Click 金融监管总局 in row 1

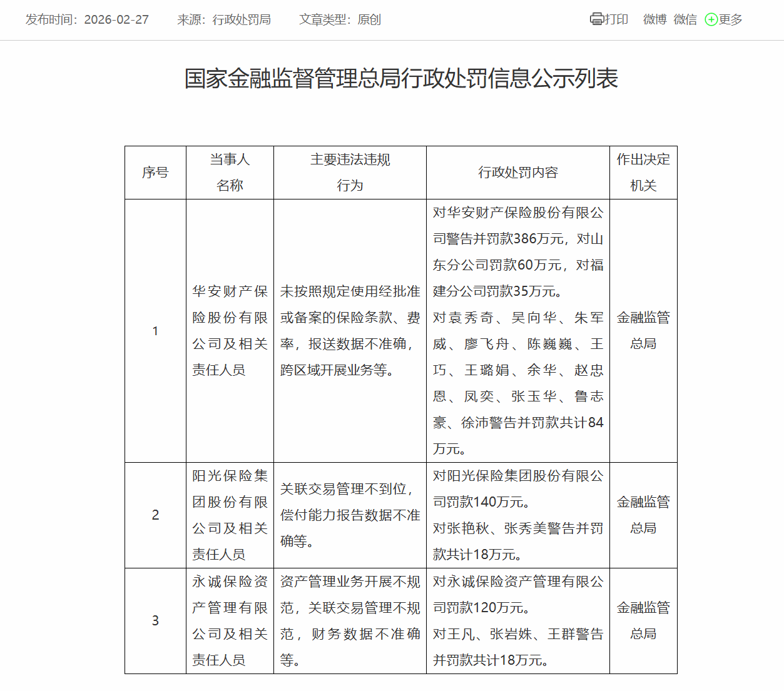[x=643, y=331]
